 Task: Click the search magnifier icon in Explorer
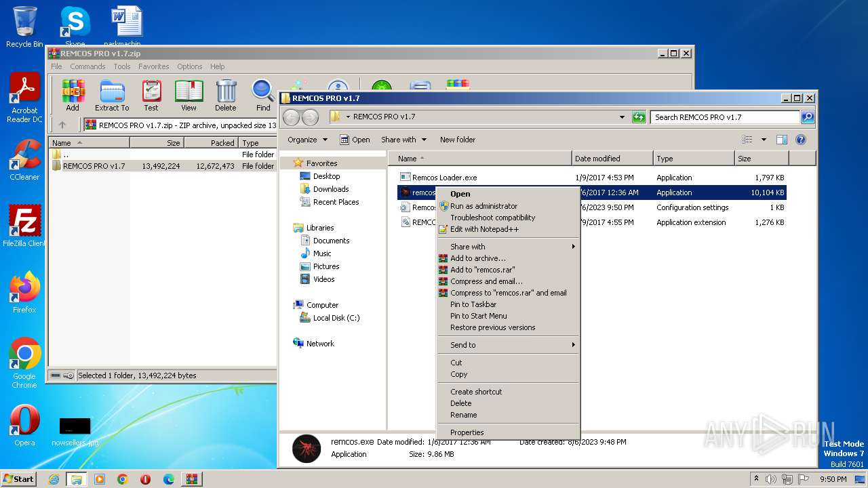coord(808,117)
